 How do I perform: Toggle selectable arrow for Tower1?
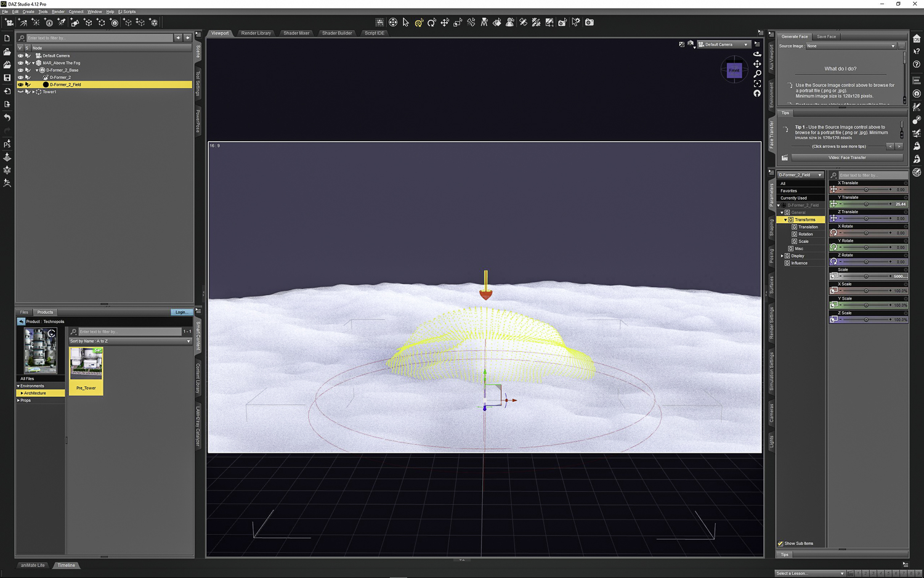(28, 92)
